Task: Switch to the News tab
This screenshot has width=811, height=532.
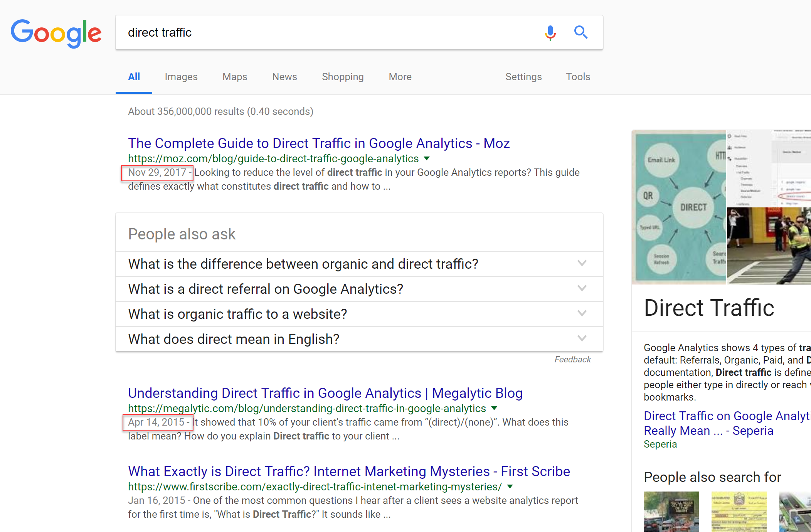Action: (284, 77)
